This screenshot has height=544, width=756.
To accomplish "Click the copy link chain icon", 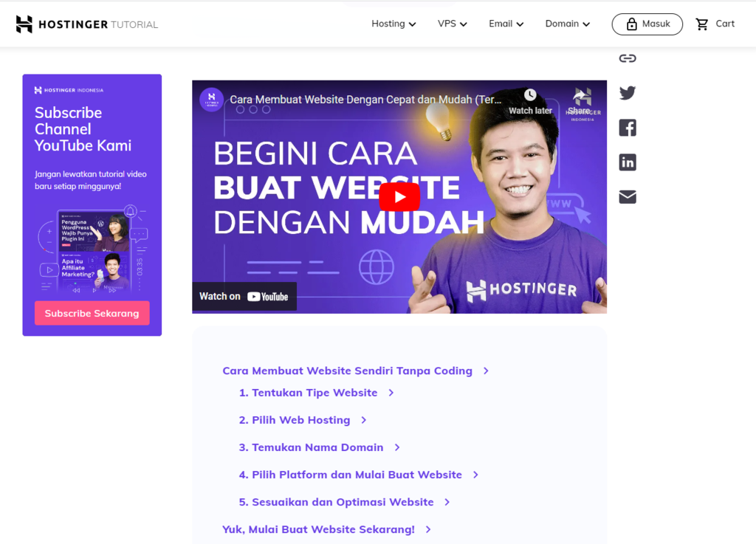I will tap(628, 58).
